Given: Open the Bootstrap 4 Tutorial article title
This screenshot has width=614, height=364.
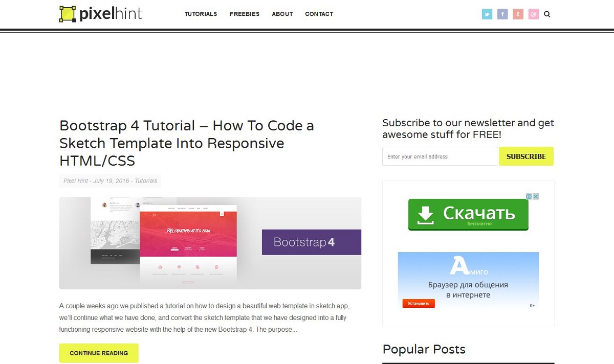Looking at the screenshot, I should coord(187,143).
